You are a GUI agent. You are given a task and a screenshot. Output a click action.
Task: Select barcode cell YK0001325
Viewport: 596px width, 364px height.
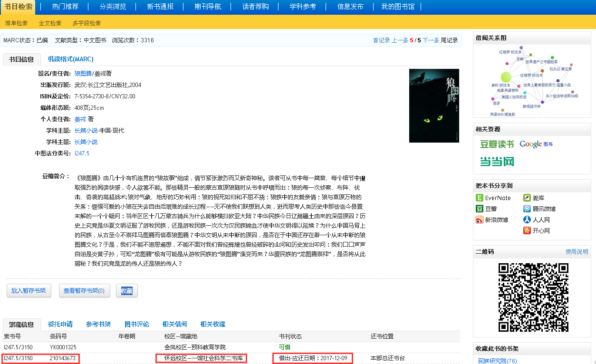pyautogui.click(x=63, y=347)
